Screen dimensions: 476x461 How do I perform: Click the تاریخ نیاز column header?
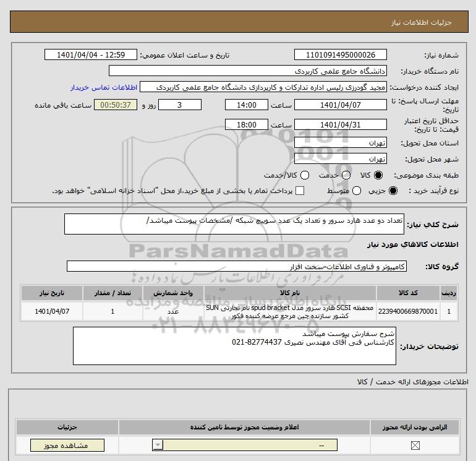[52, 293]
